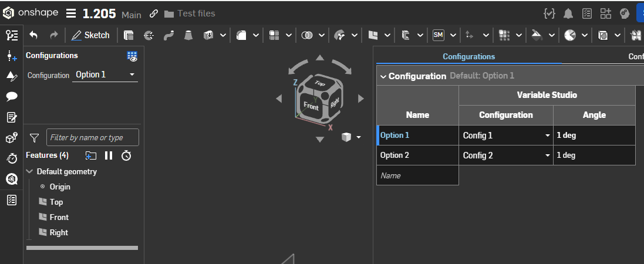
Task: Open the cube with question mark icon
Action: click(12, 138)
